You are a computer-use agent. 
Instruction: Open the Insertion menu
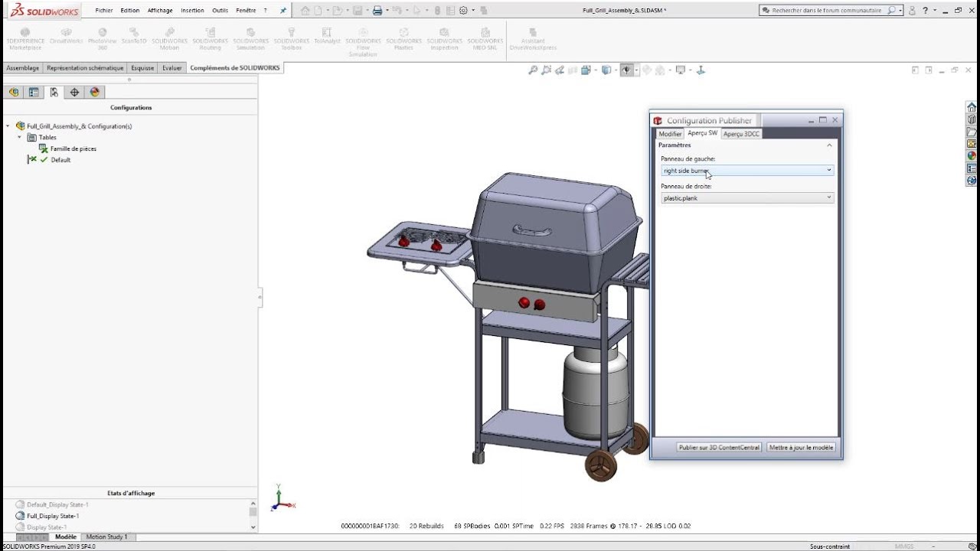(x=192, y=11)
